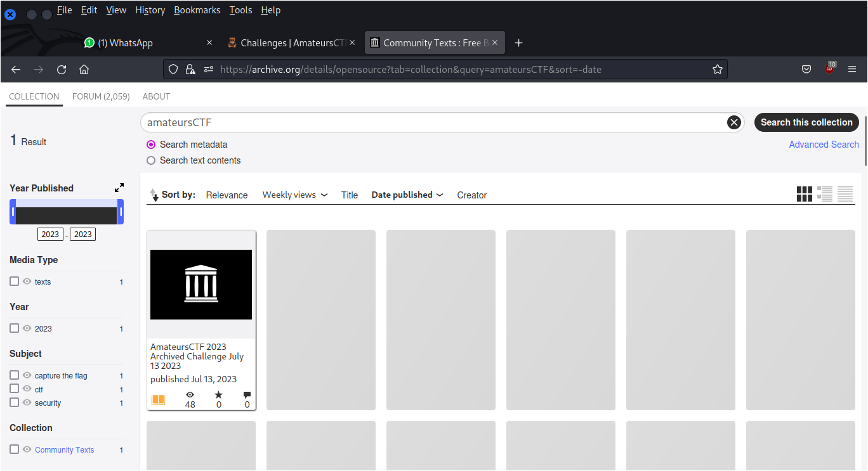Viewport: 868px width, 471px height.
Task: Hide texts results using its eye icon
Action: (27, 281)
